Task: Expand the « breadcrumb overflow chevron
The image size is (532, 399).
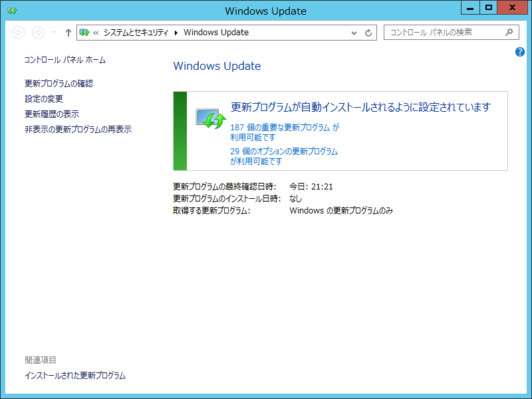Action: (x=96, y=32)
